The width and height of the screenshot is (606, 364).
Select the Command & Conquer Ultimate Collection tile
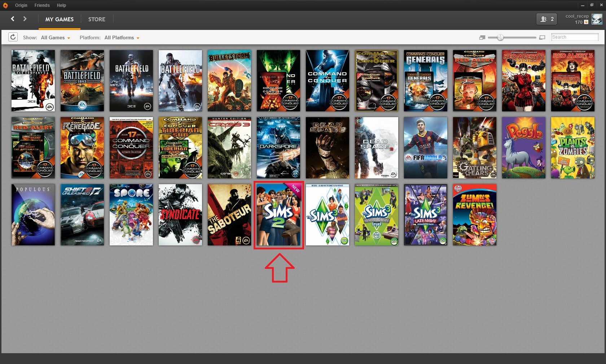point(131,148)
